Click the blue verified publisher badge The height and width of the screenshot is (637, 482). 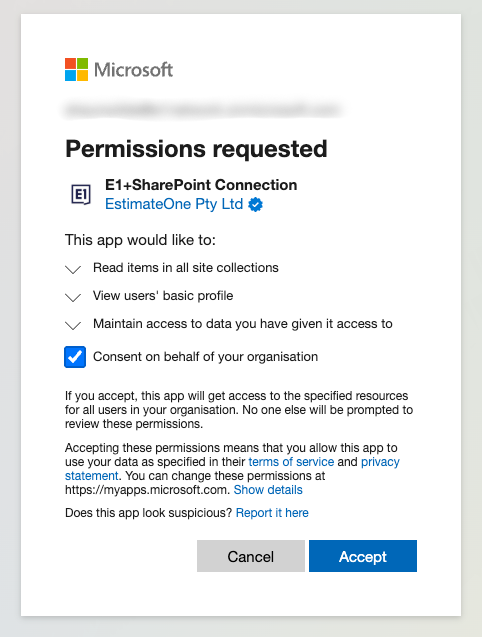(x=256, y=204)
